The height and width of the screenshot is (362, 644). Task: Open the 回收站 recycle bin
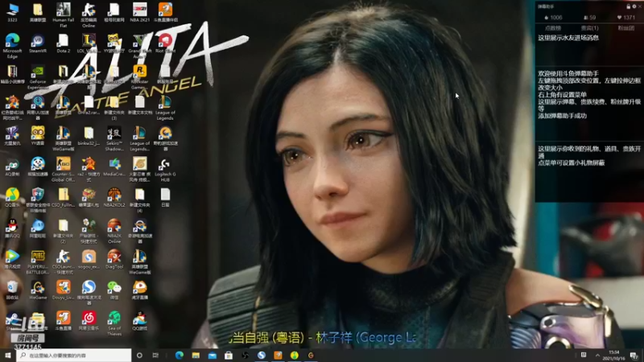(x=12, y=290)
